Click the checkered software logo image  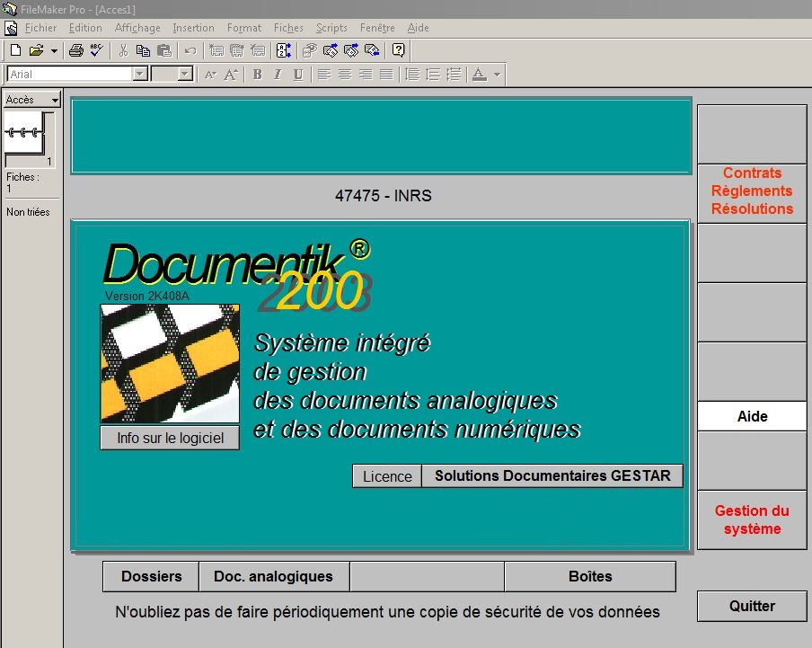click(x=170, y=364)
